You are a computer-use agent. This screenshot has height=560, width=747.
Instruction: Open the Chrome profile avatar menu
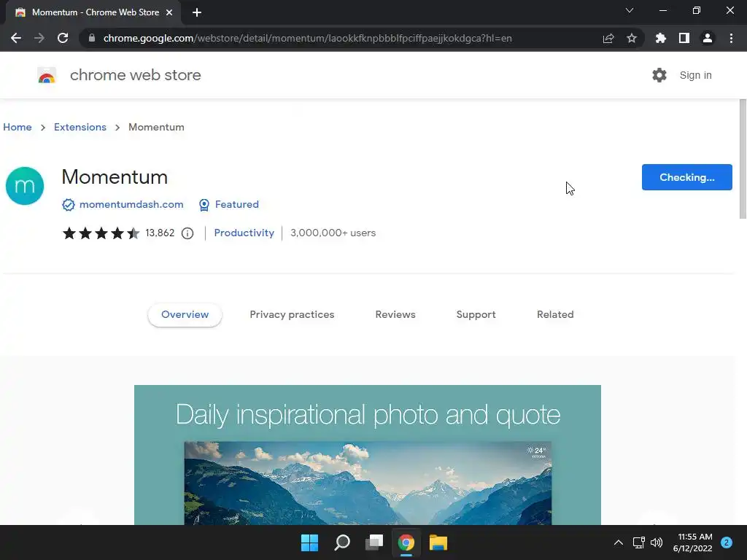point(708,38)
